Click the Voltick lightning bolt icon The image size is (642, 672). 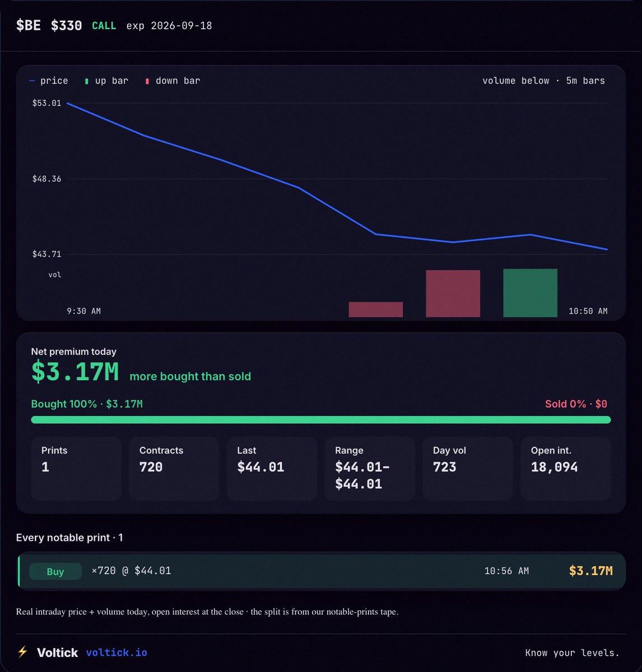click(22, 652)
